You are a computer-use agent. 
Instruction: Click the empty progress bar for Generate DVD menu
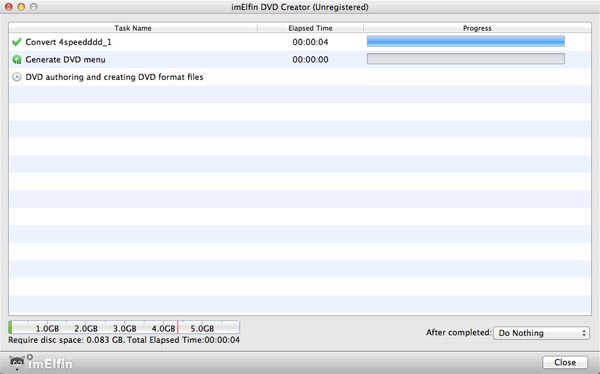point(466,59)
